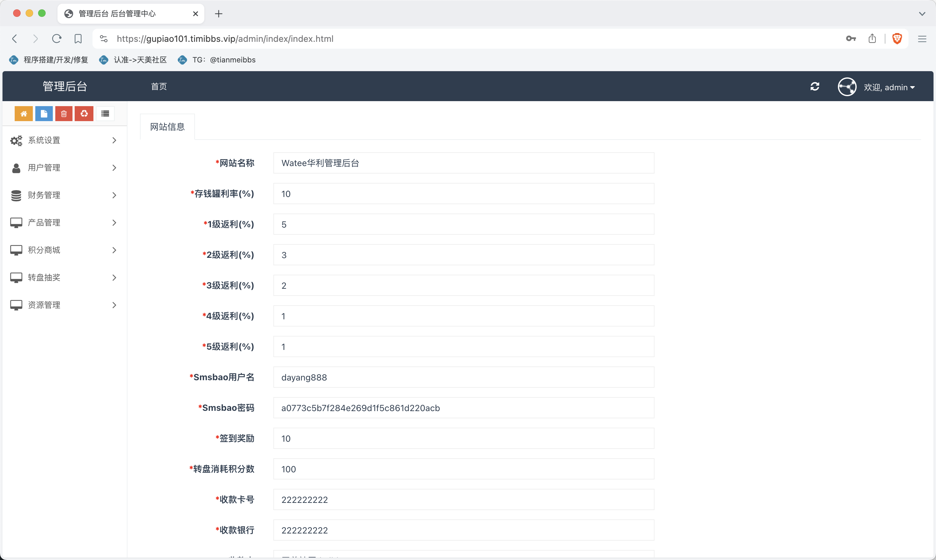This screenshot has height=560, width=936.
Task: Click the red trash shortcut icon
Action: coord(64,114)
